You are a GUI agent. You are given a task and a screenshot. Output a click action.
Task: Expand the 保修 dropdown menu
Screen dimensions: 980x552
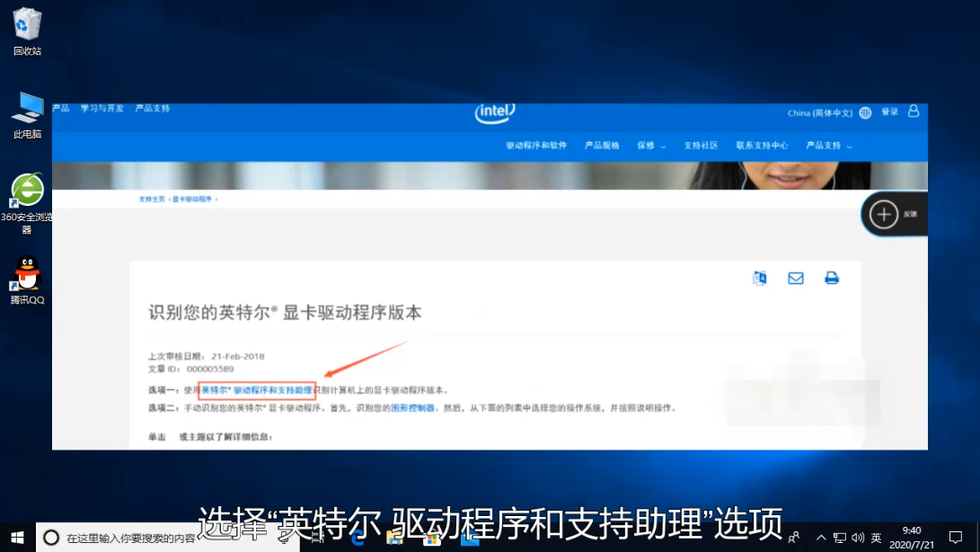(650, 146)
